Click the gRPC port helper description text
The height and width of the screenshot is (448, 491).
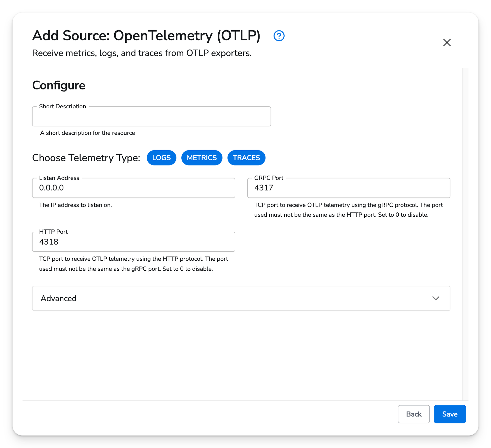[348, 210]
